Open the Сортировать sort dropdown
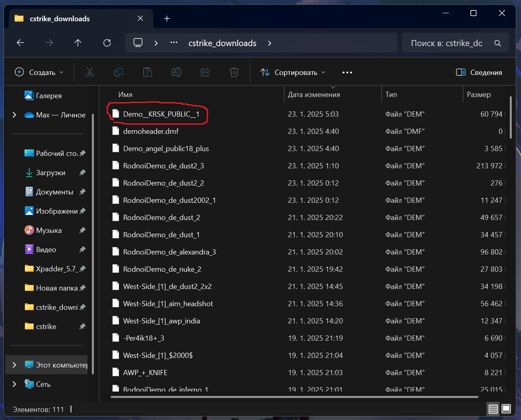The image size is (521, 420). [293, 73]
